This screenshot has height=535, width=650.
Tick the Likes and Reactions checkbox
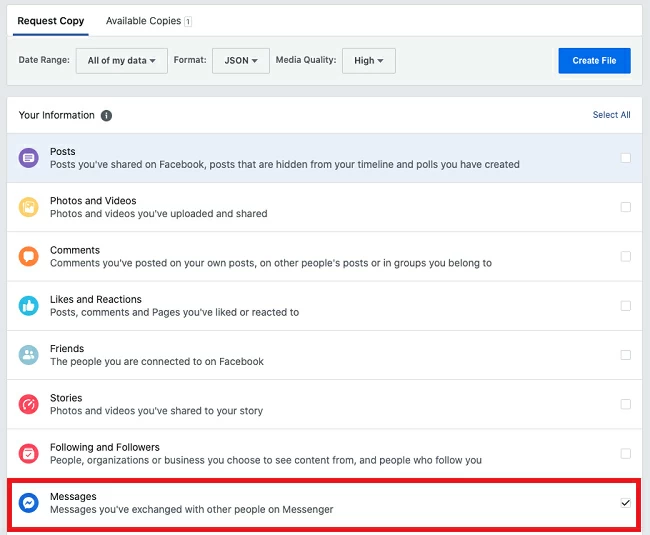(x=626, y=306)
